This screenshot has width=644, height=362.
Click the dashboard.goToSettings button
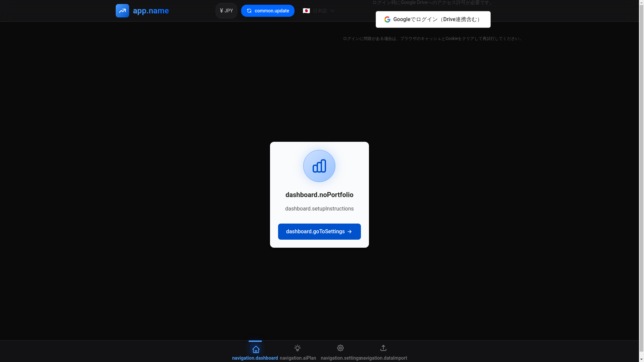tap(319, 232)
